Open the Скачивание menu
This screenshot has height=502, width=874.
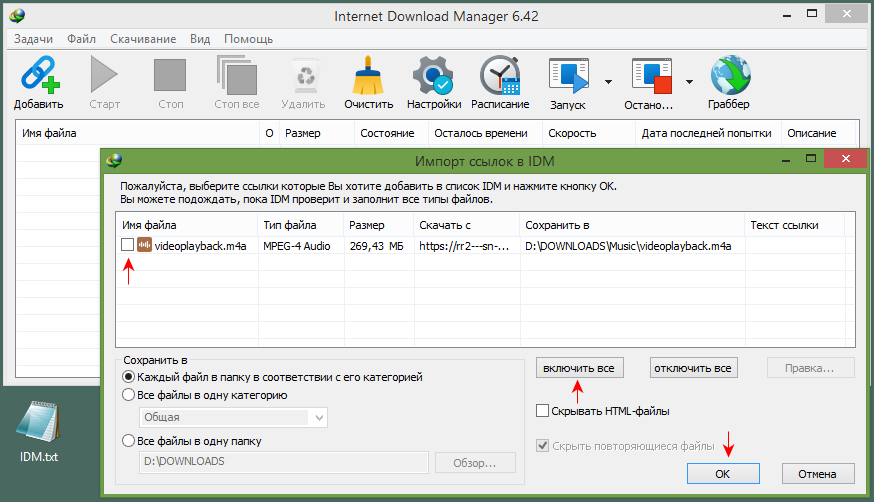141,39
